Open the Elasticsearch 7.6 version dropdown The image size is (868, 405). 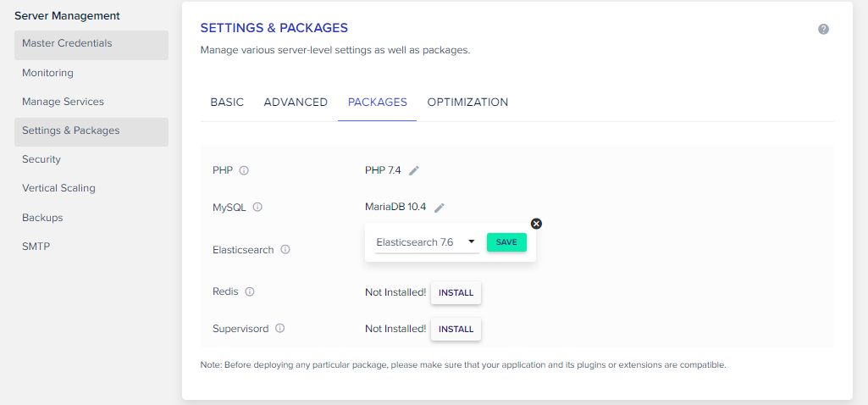tap(427, 242)
